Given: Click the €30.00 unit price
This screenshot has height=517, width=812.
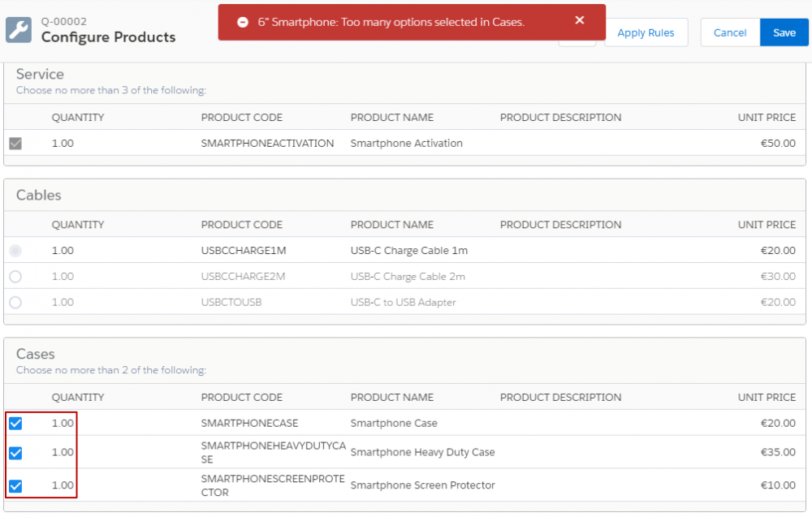Looking at the screenshot, I should (778, 276).
